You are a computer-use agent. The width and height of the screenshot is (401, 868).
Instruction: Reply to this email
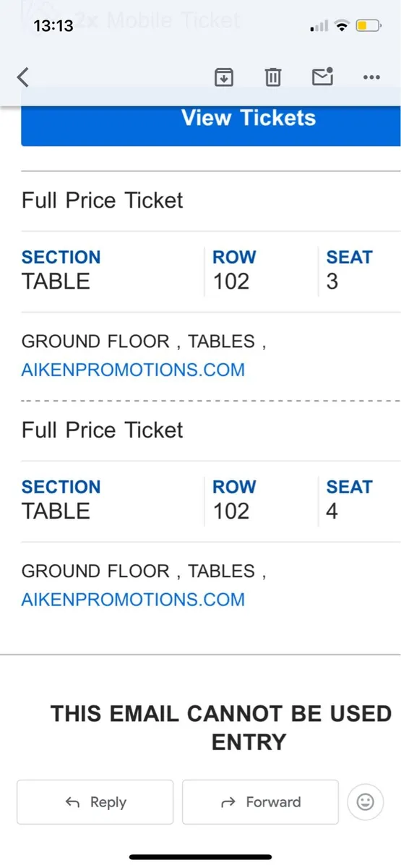click(x=95, y=801)
